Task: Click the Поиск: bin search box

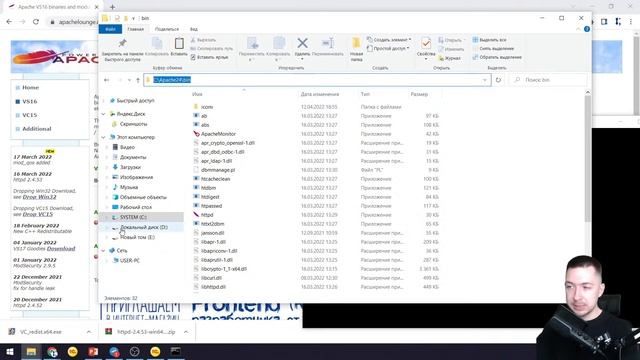Action: tap(549, 80)
